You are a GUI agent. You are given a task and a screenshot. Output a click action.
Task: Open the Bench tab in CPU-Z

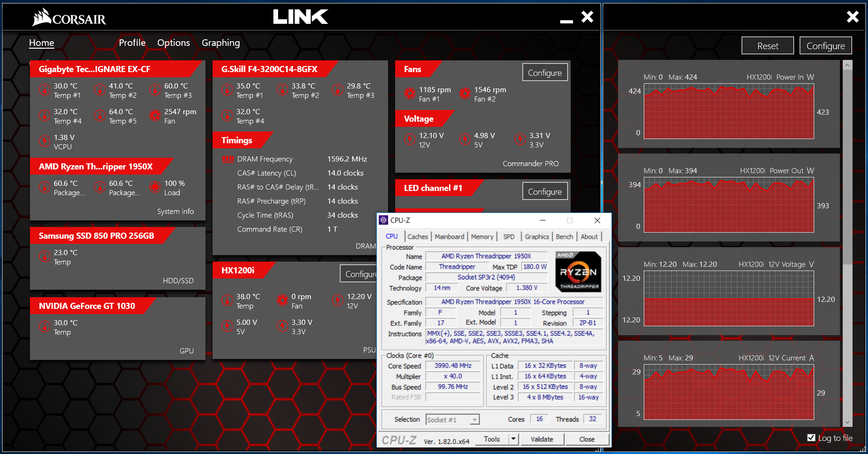(x=564, y=237)
